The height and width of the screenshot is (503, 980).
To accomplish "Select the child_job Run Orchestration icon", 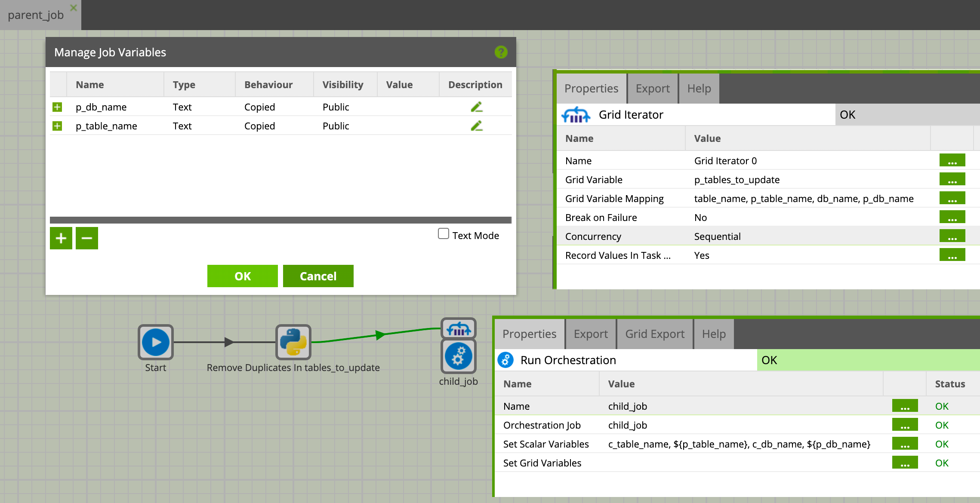I will tap(458, 356).
